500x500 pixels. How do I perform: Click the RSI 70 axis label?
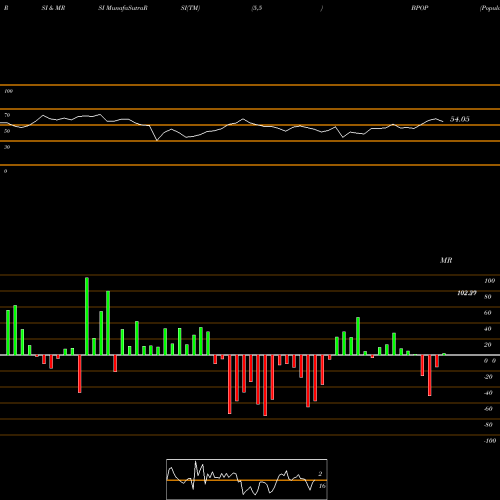point(7,115)
